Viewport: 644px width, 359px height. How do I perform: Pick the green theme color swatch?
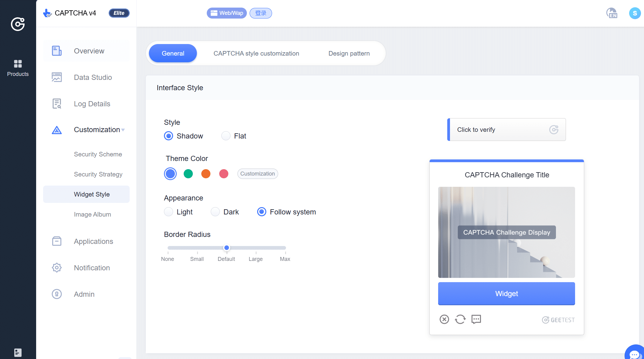(188, 174)
